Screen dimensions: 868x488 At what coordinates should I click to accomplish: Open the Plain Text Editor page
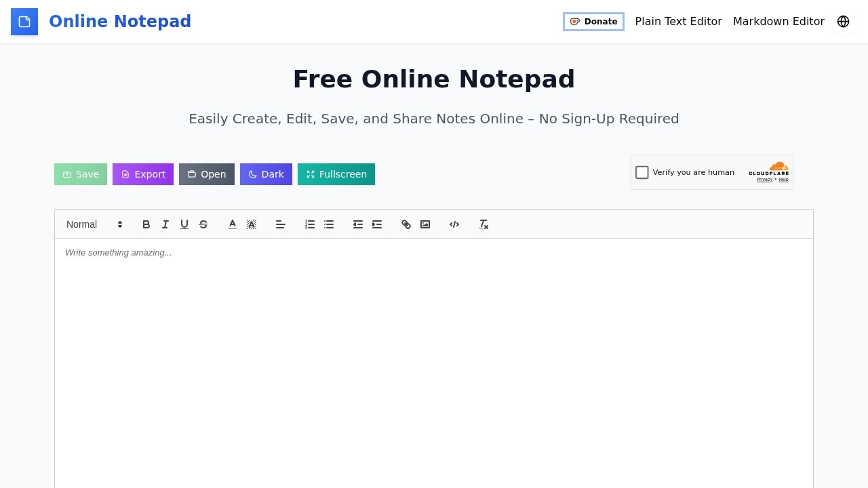[678, 22]
